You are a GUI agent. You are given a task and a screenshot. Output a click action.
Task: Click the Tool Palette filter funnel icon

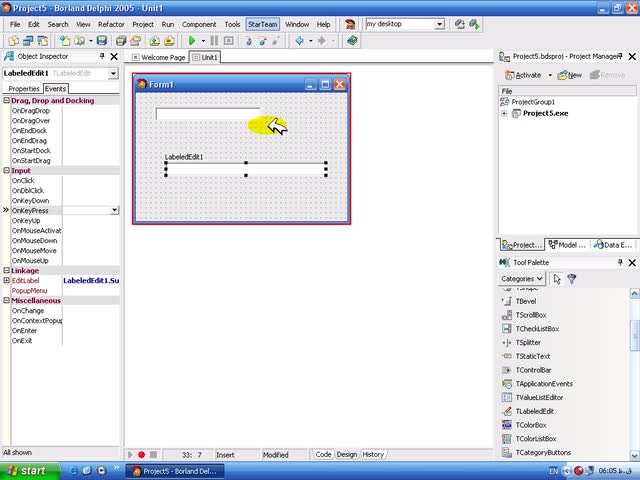click(572, 279)
